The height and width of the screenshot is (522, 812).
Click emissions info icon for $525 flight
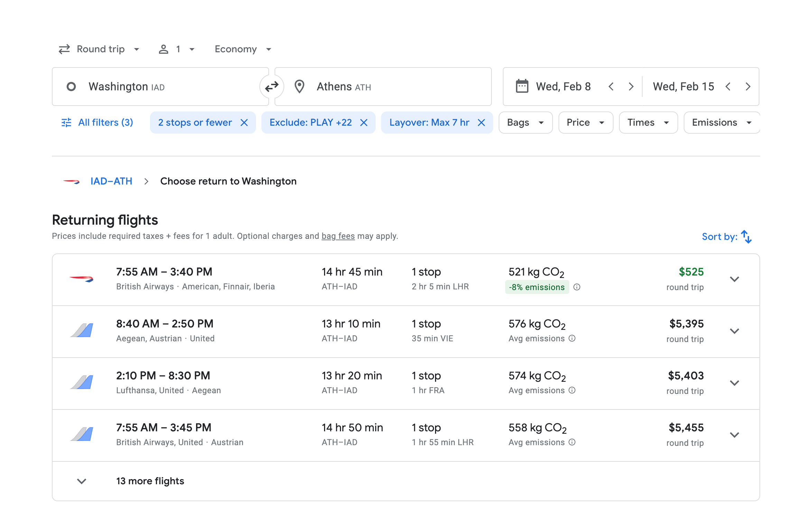(x=577, y=287)
